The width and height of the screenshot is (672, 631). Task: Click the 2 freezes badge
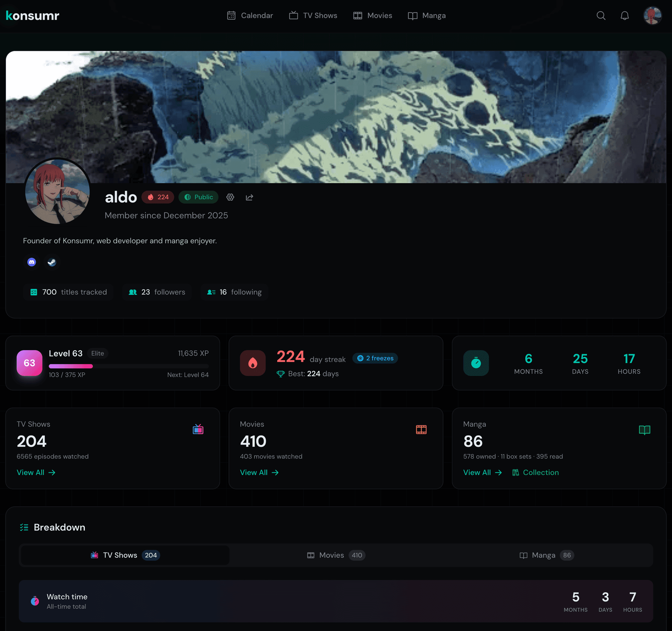pos(375,358)
